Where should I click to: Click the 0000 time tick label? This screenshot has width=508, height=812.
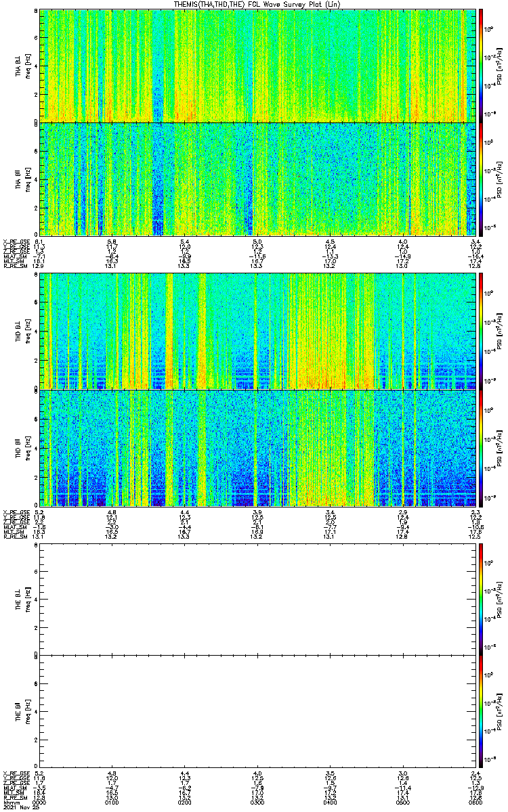40,802
